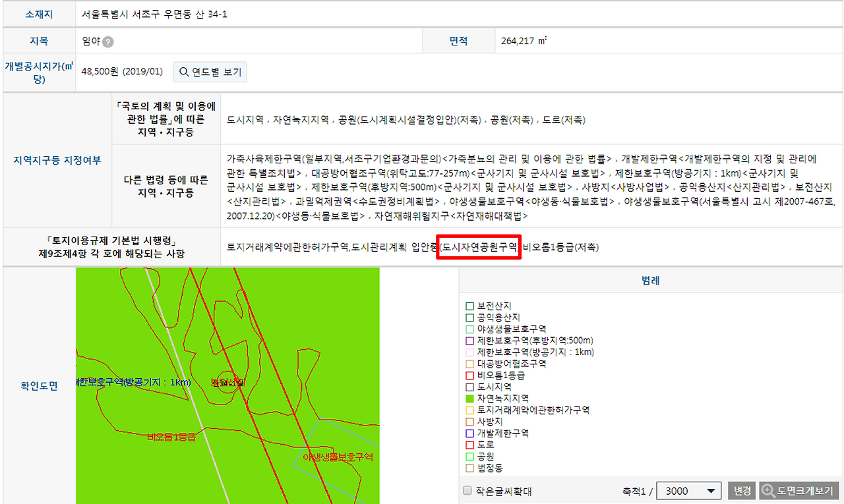This screenshot has height=504, width=844.
Task: Click the red-boxed 도시자연공원구역 text
Action: 478,248
